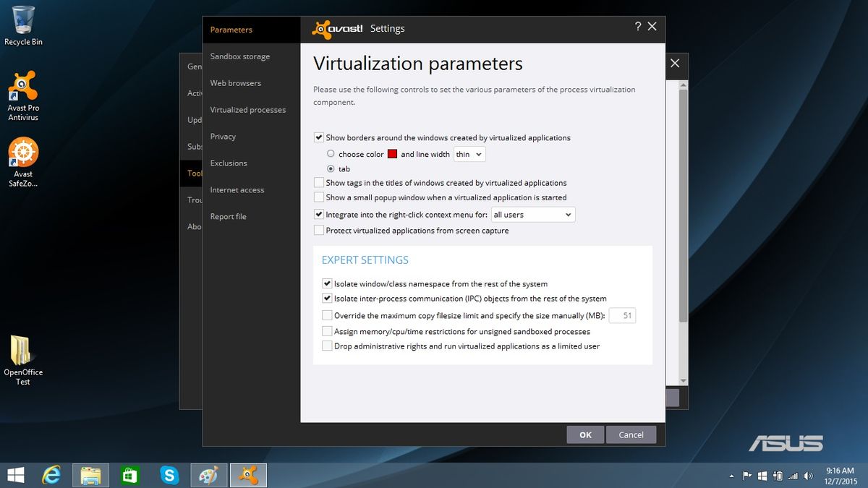Enable Protect virtualized applications from screen capture
Viewport: 868px width, 488px height.
pyautogui.click(x=319, y=231)
